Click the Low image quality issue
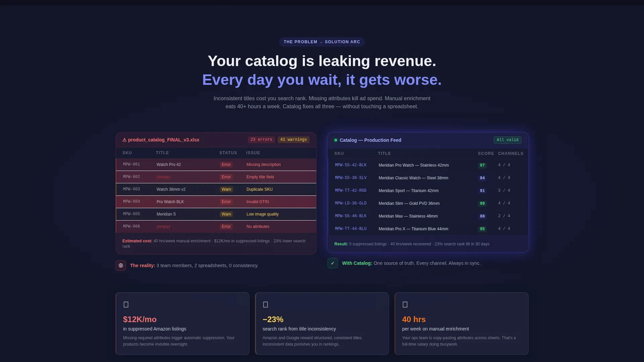644x362 pixels. coord(263,214)
